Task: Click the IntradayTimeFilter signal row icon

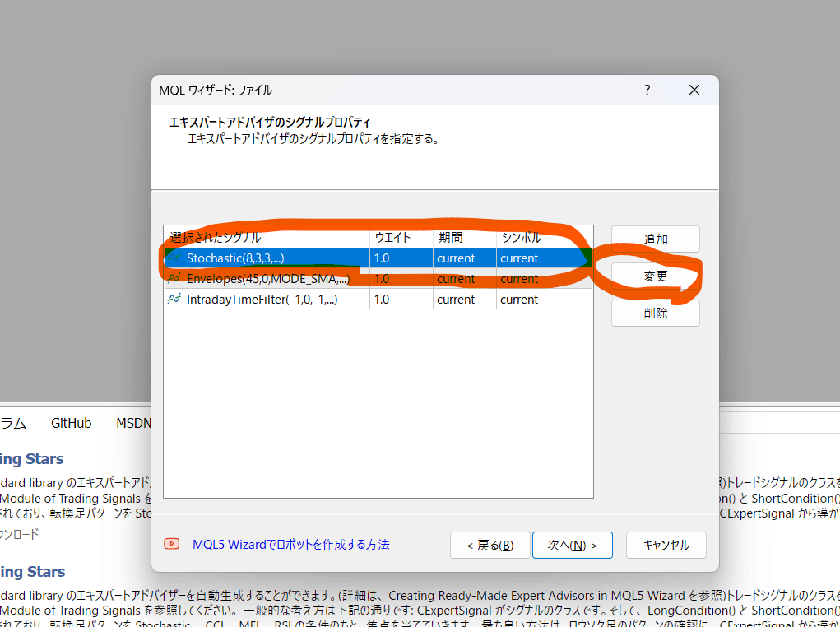Action: (x=174, y=299)
